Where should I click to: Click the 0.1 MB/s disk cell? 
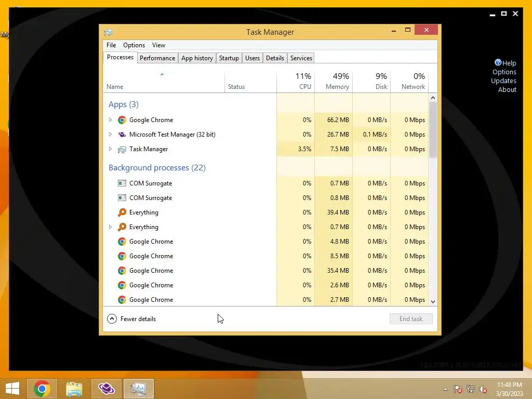coord(371,135)
